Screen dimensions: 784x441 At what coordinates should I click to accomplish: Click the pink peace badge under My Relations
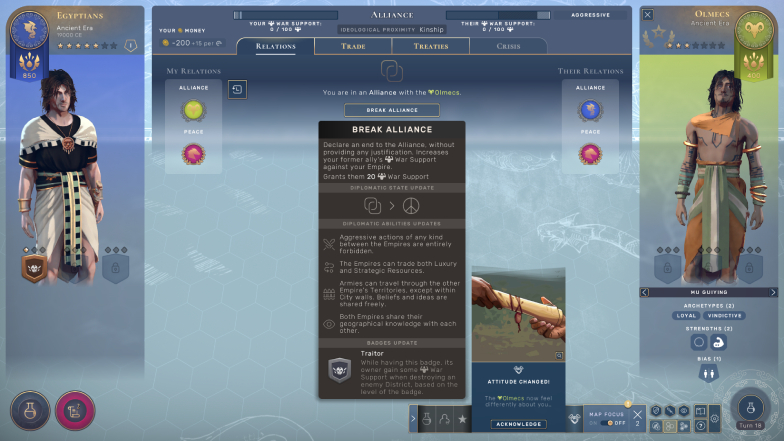[x=194, y=154]
